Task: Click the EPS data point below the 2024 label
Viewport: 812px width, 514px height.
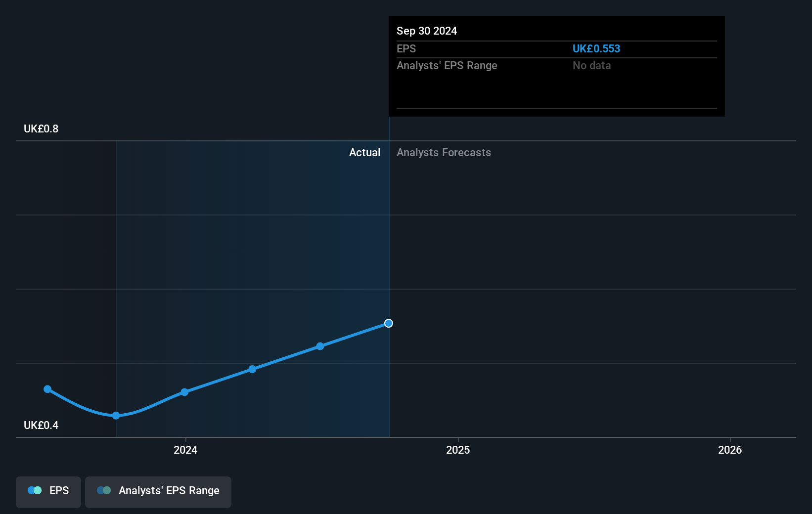Action: [184, 392]
